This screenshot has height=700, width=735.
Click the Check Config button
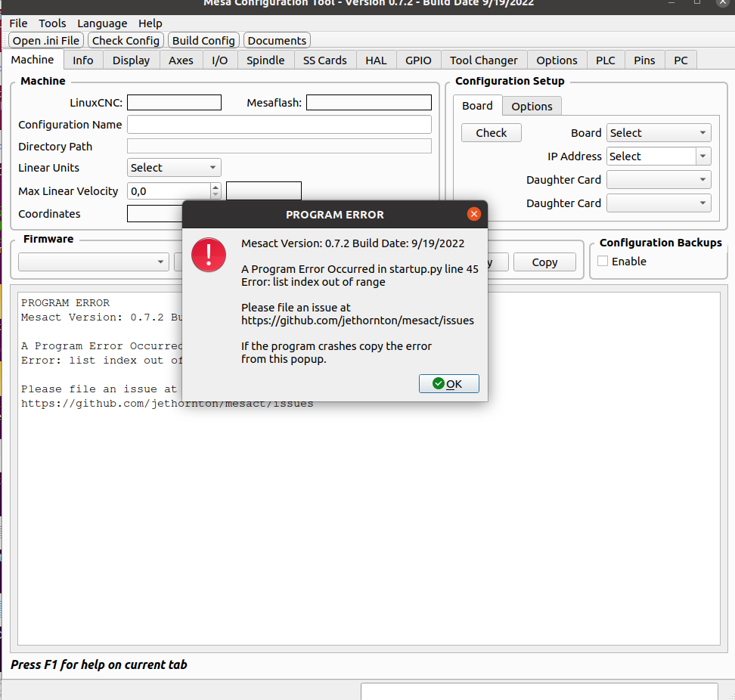coord(126,40)
